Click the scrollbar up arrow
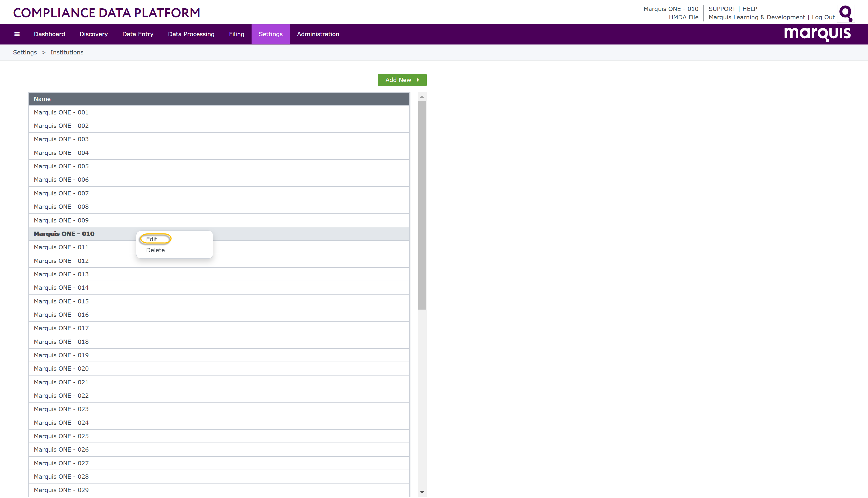This screenshot has height=498, width=868. click(422, 97)
